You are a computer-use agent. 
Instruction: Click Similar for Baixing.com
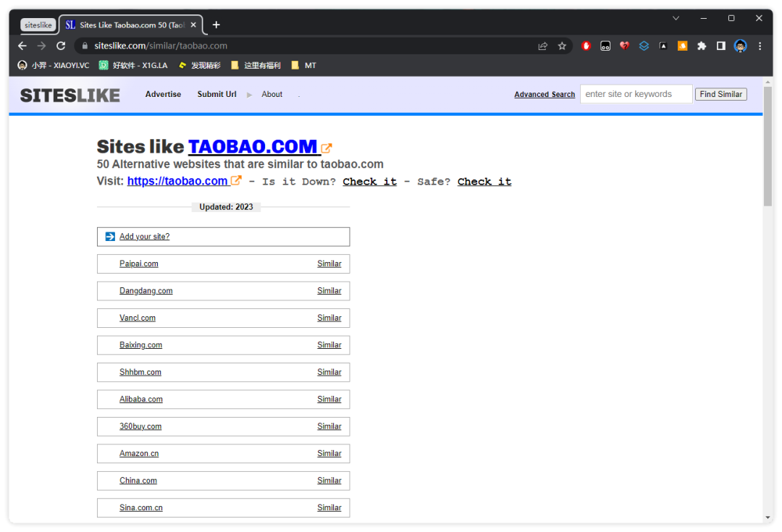point(329,345)
